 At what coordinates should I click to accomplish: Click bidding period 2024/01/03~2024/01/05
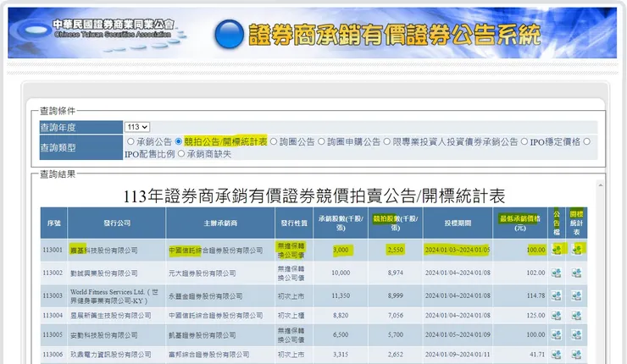pyautogui.click(x=458, y=250)
